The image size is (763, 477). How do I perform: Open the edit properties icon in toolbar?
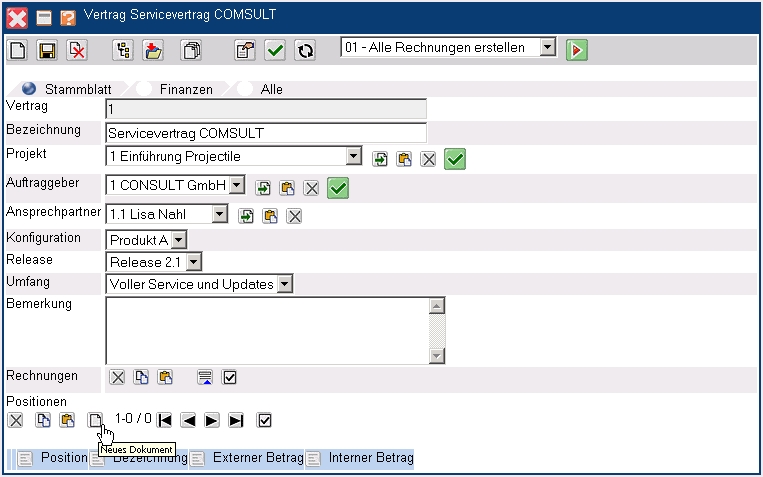pyautogui.click(x=245, y=50)
